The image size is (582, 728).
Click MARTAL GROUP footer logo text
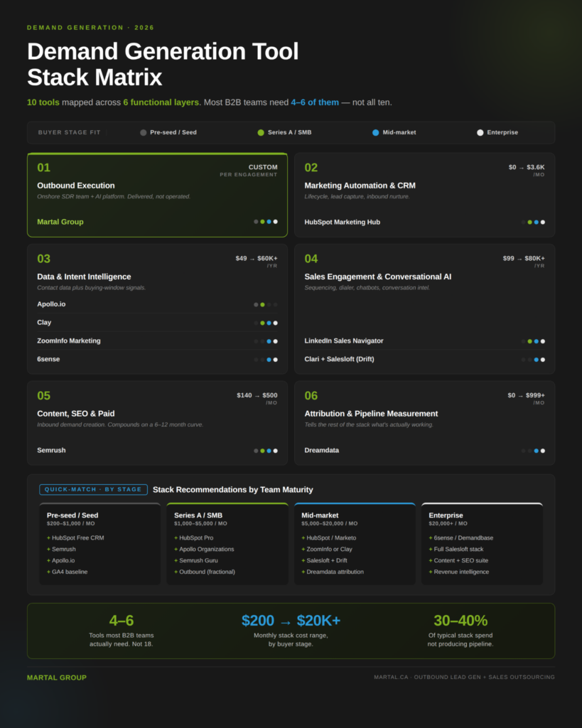[x=57, y=678]
